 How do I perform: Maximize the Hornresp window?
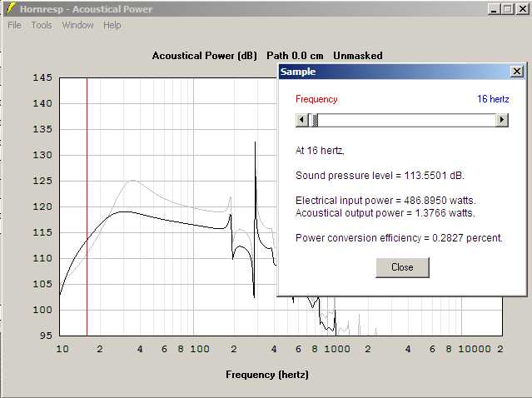point(508,9)
